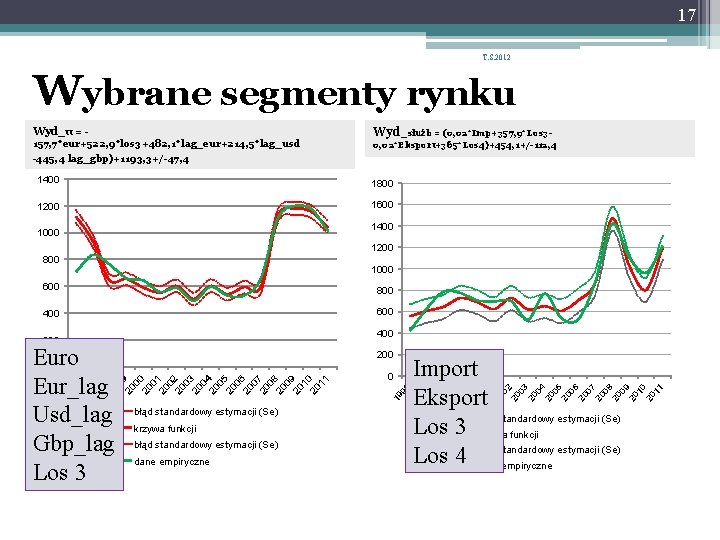Click the "dane empiryczne" legend entry
The height and width of the screenshot is (540, 720).
tap(172, 462)
